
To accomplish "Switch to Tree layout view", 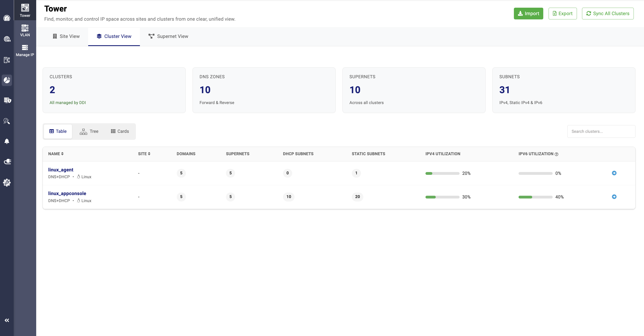I will 89,131.
